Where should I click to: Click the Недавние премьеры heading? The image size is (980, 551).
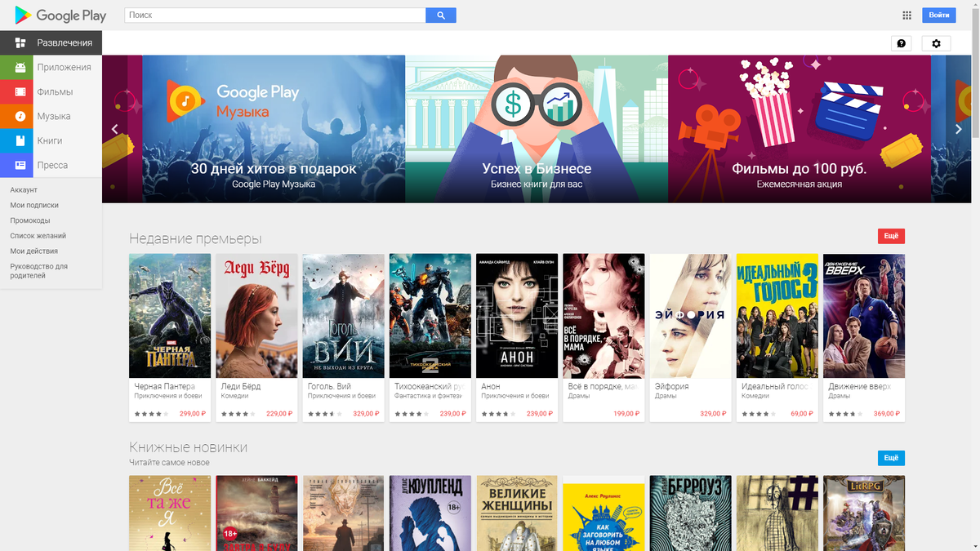[x=195, y=238]
